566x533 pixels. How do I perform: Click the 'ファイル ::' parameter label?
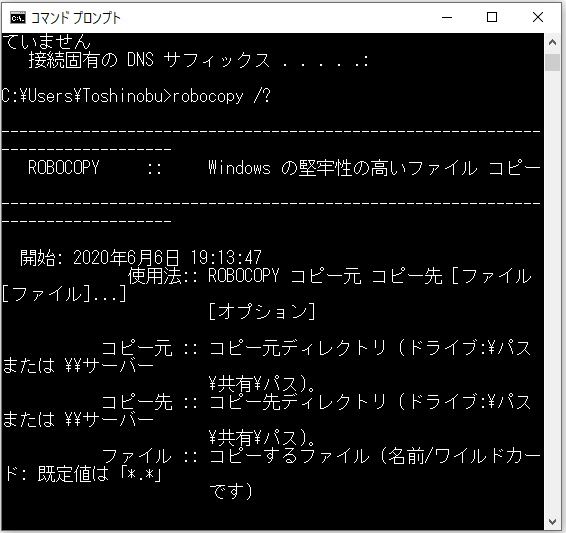point(149,456)
